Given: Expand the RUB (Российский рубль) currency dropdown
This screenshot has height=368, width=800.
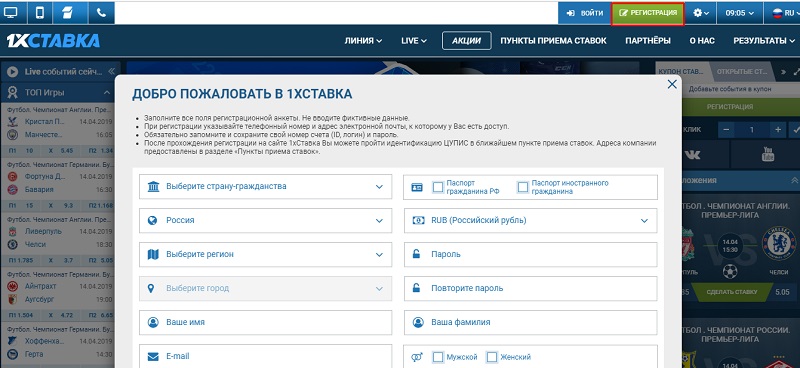Looking at the screenshot, I should point(531,220).
